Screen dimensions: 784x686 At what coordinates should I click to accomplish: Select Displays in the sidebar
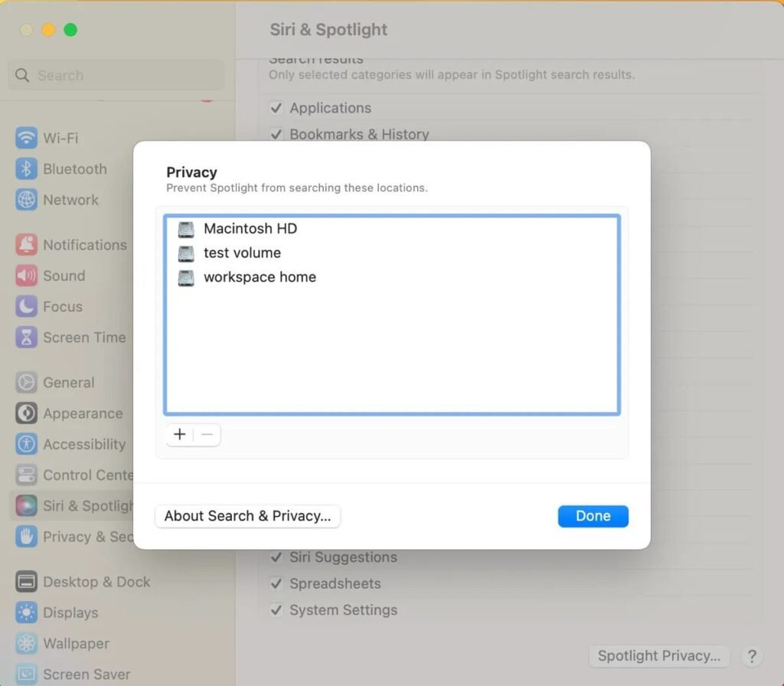point(70,612)
